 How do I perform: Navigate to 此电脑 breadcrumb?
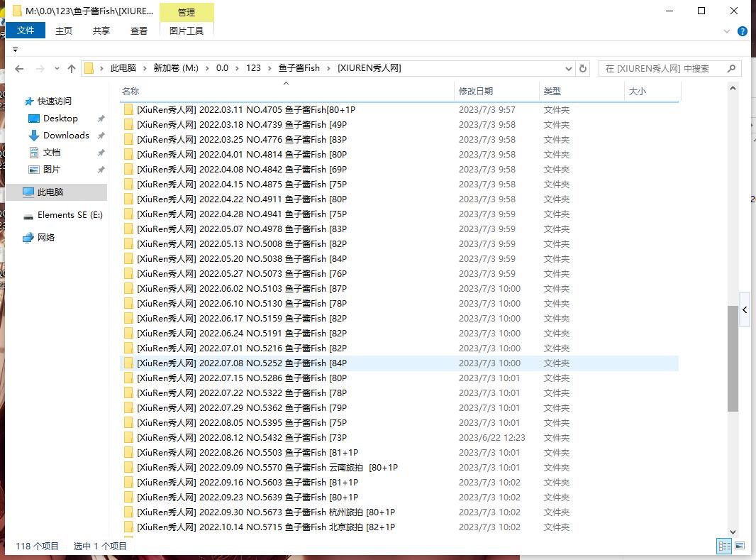pos(123,69)
